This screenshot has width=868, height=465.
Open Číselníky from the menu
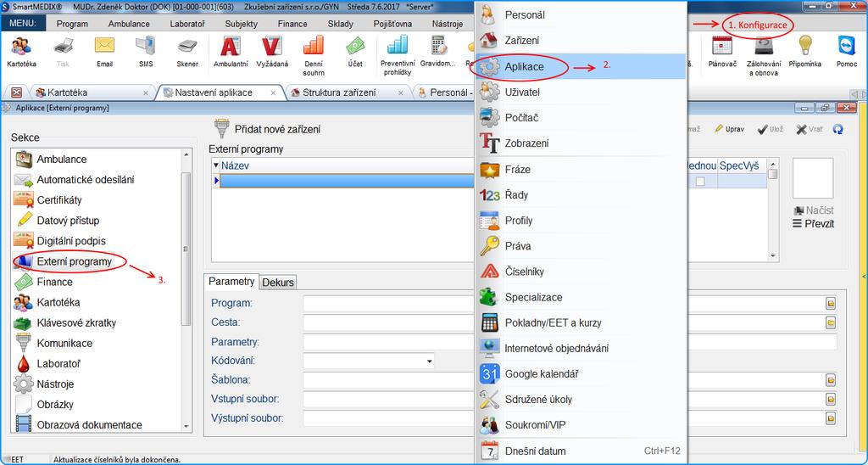tap(581, 272)
